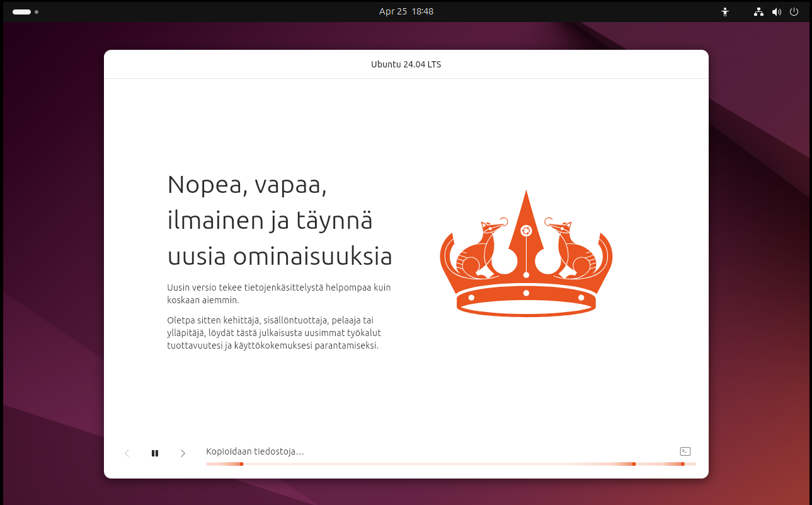This screenshot has width=812, height=505.
Task: Pause the installer slideshow
Action: [x=155, y=453]
